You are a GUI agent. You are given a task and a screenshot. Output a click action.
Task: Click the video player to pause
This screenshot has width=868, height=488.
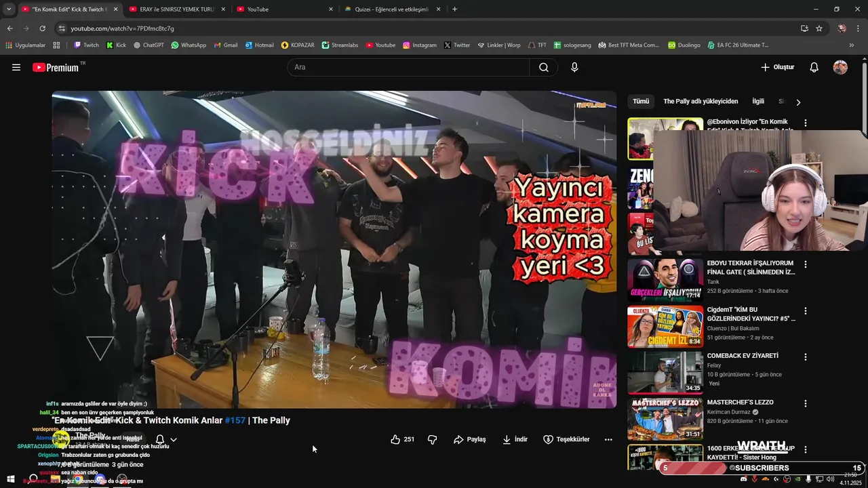pos(334,249)
